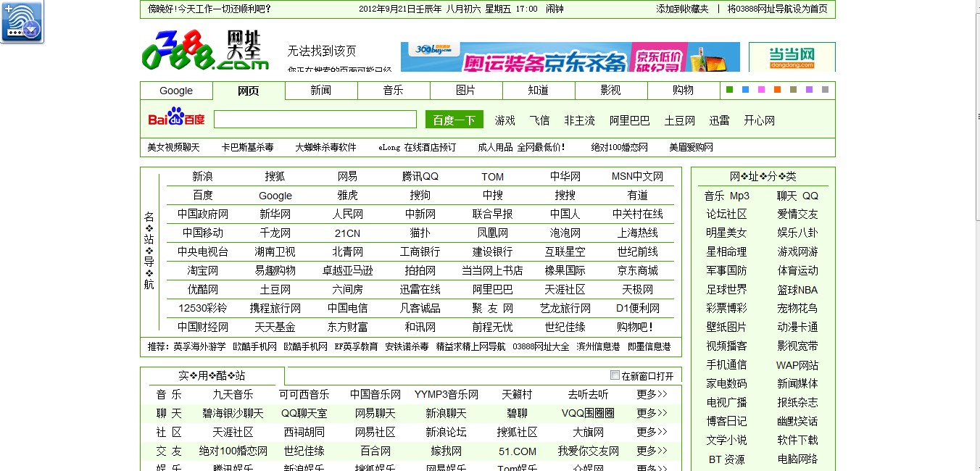This screenshot has width=980, height=471.
Task: Click the 卡巴斯基杀毒 promo link
Action: [248, 148]
